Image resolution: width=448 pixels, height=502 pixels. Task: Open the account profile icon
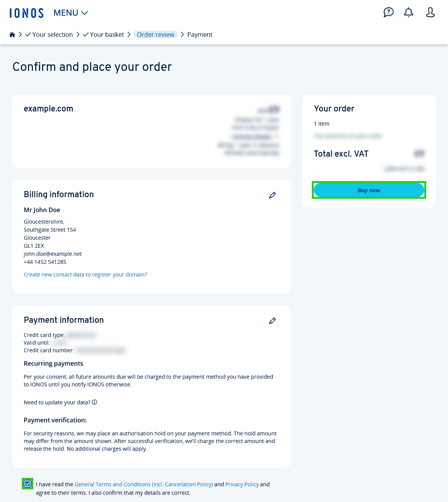[x=430, y=12]
